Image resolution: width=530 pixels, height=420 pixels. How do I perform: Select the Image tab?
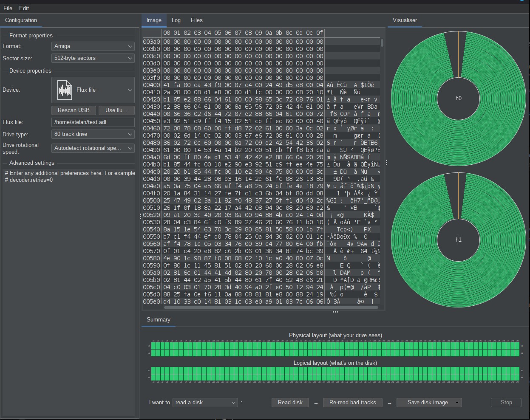click(154, 20)
